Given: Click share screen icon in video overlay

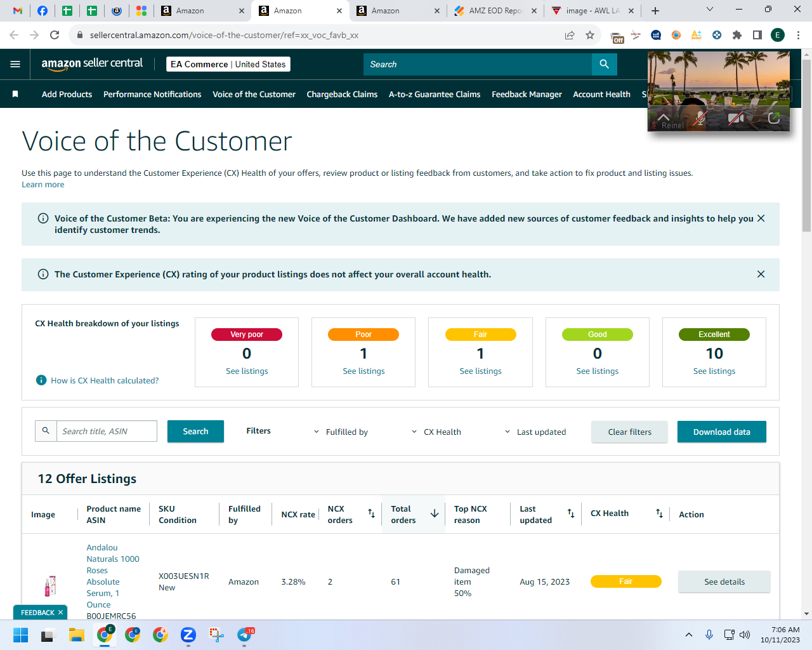Looking at the screenshot, I should [x=774, y=118].
